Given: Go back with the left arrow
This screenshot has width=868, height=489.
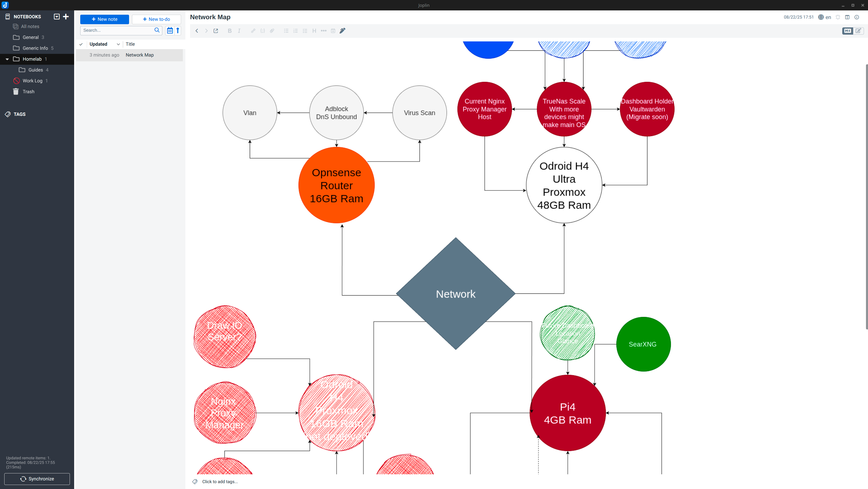Looking at the screenshot, I should click(x=197, y=31).
